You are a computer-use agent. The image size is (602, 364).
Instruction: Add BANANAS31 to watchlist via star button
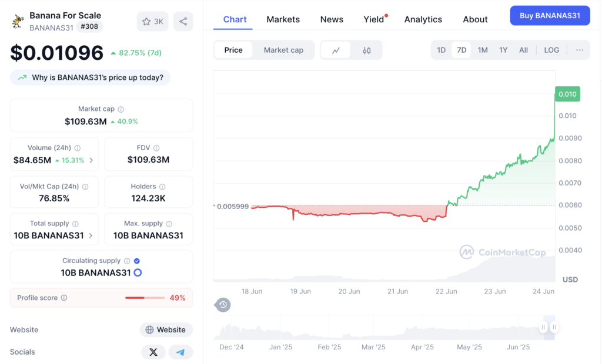152,22
